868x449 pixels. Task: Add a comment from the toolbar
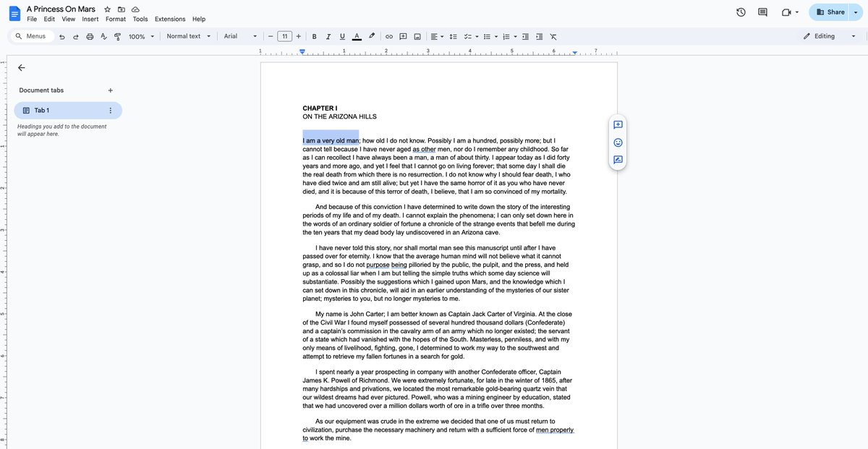(x=403, y=36)
